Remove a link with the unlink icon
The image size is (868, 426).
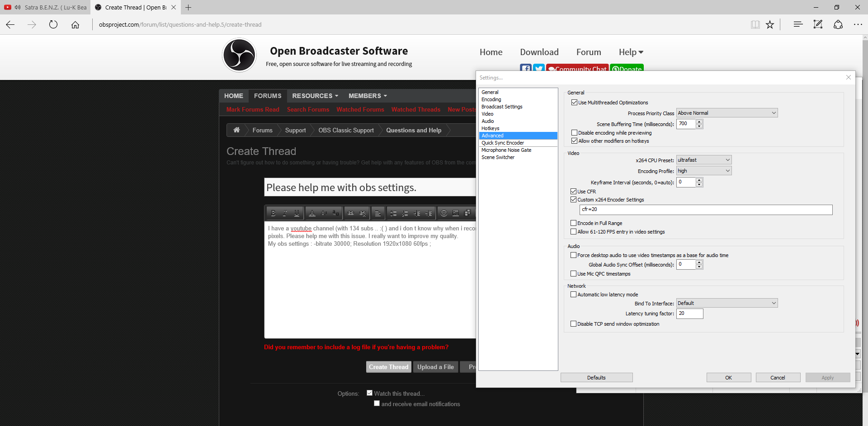pos(363,213)
